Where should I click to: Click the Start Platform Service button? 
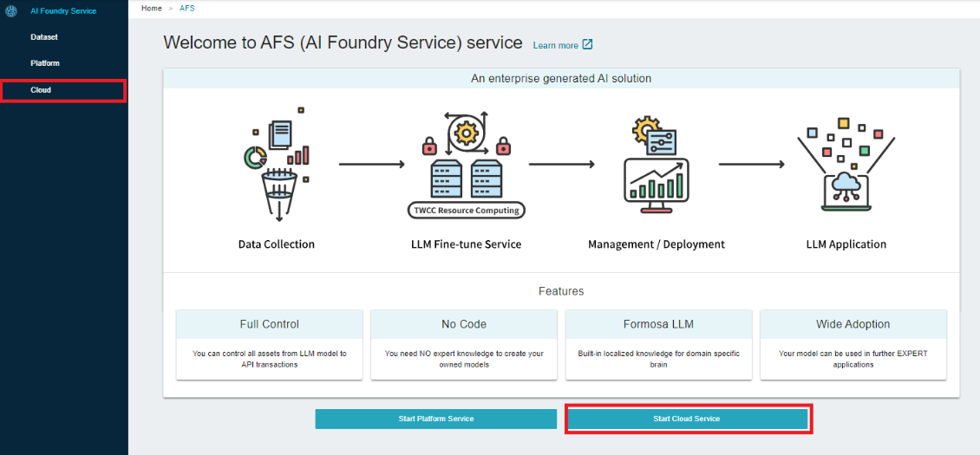[435, 419]
